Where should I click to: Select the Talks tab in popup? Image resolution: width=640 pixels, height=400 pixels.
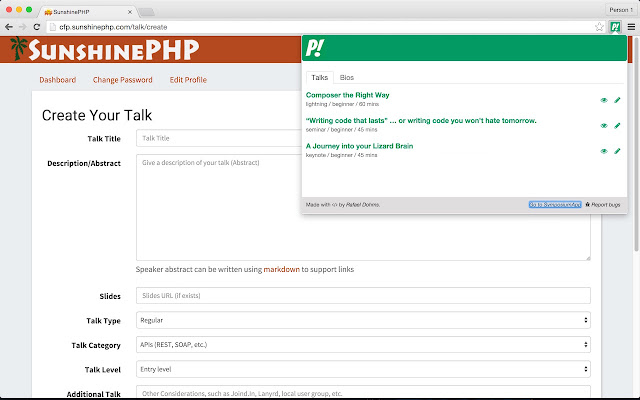(x=320, y=77)
